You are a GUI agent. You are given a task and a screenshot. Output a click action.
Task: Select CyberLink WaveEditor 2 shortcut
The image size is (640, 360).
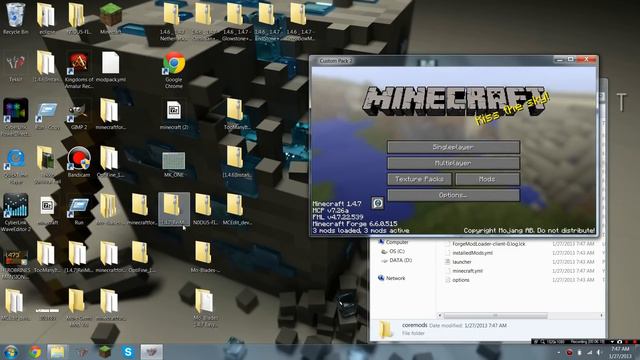pyautogui.click(x=16, y=212)
